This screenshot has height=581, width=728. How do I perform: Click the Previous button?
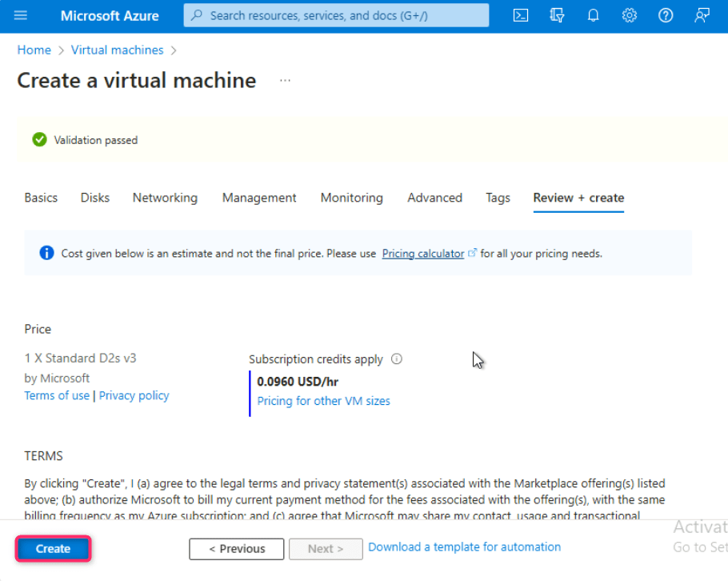point(236,549)
